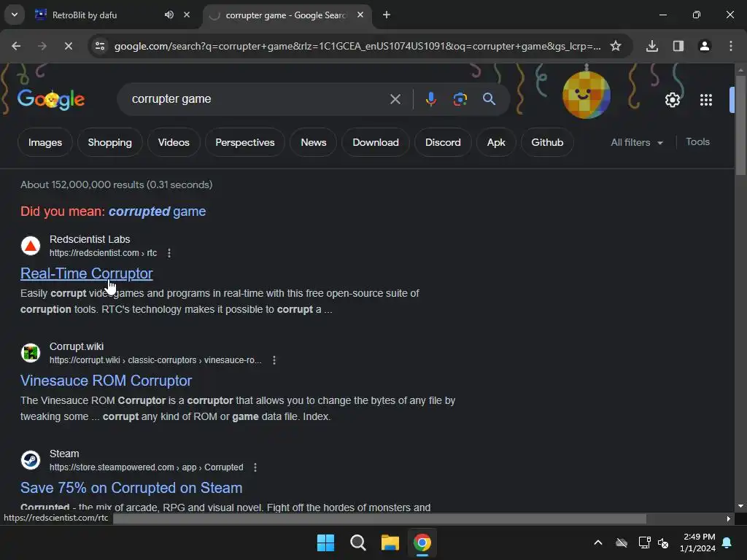The image size is (747, 560).
Task: Filter results by News
Action: pyautogui.click(x=314, y=142)
